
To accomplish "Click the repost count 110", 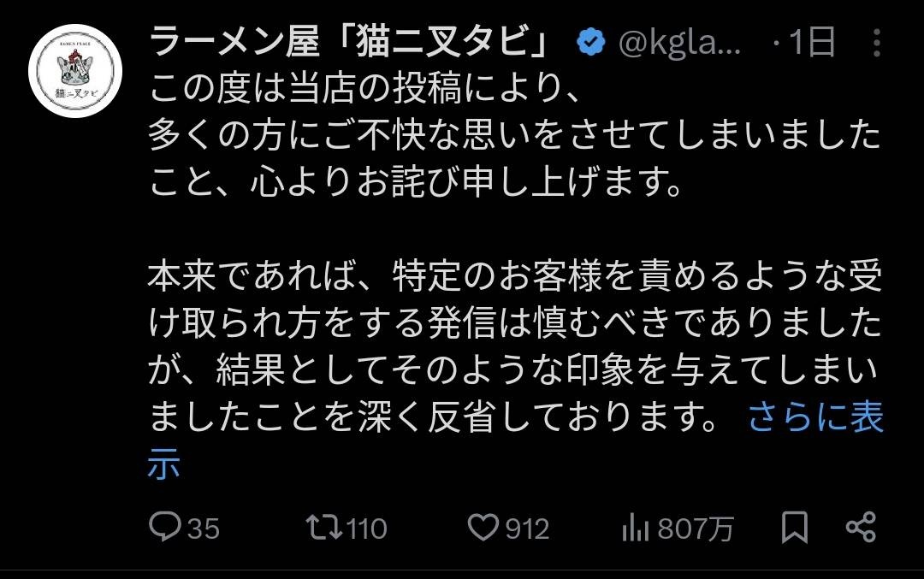I will point(368,529).
